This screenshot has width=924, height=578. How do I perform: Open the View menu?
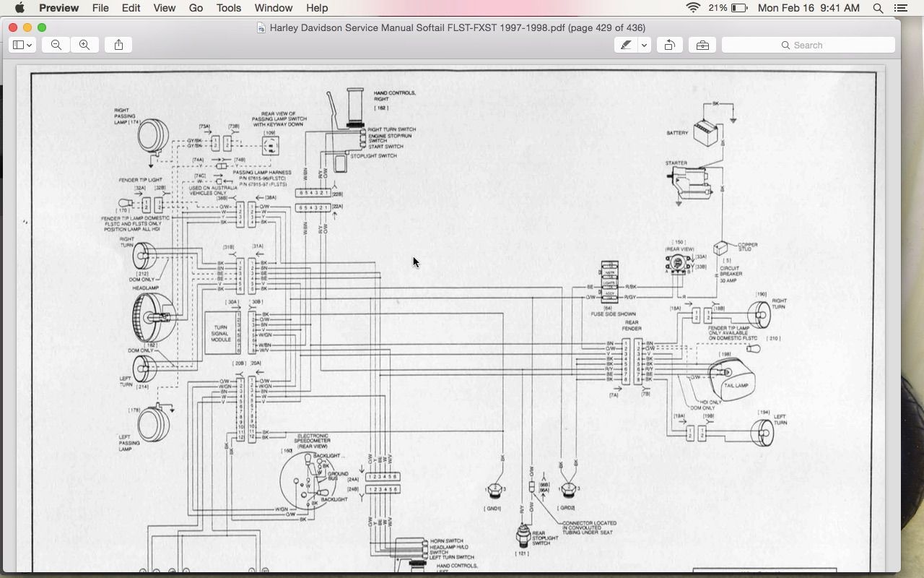pyautogui.click(x=164, y=8)
